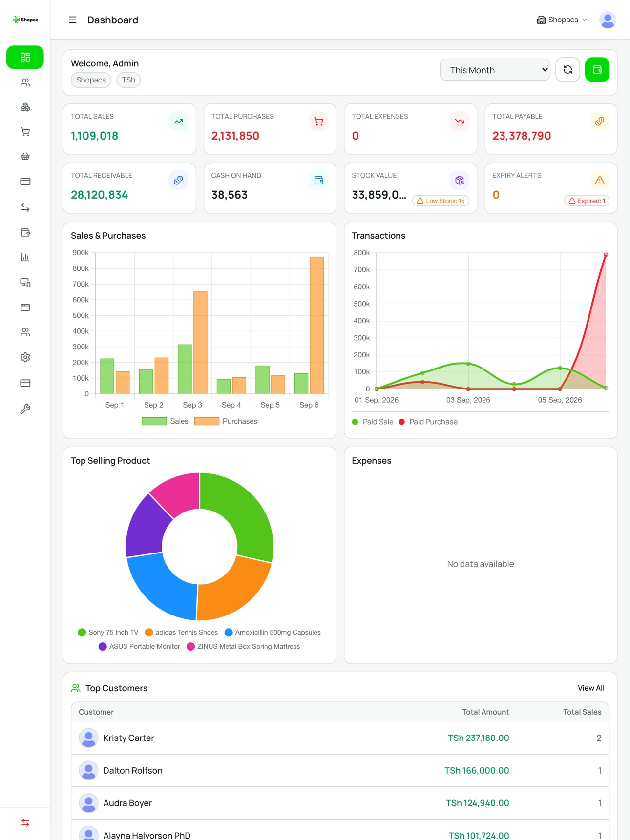Open the stacked boxes products icon in sidebar
Image resolution: width=630 pixels, height=840 pixels.
click(x=25, y=107)
